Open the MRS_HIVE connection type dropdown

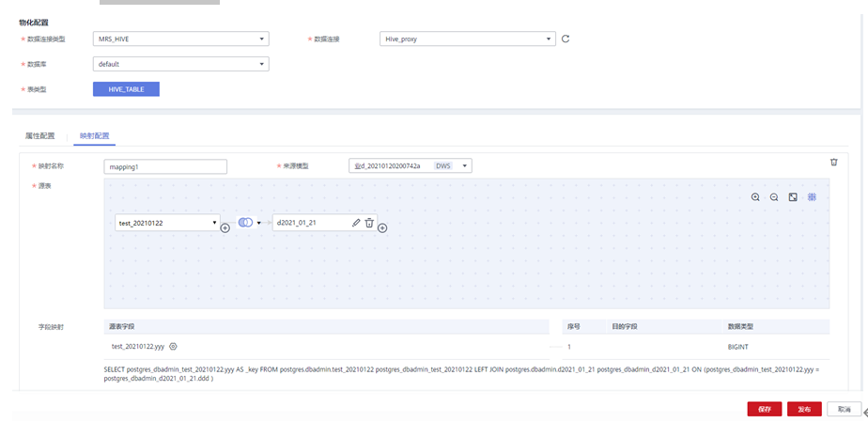click(x=181, y=39)
